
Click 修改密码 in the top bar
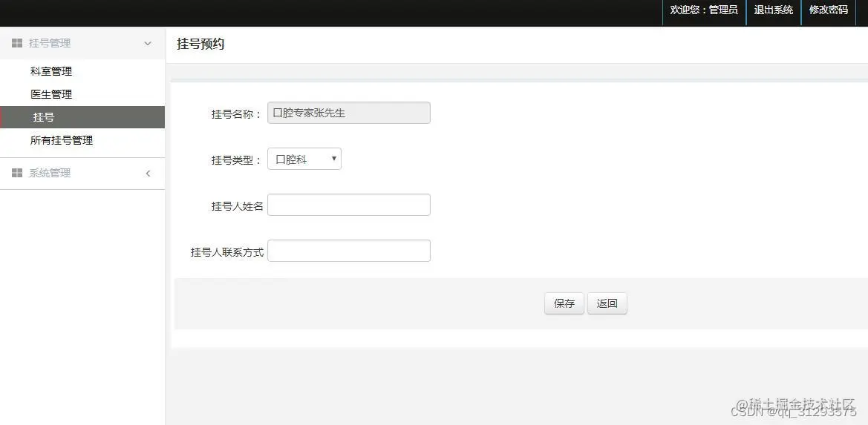[x=829, y=10]
